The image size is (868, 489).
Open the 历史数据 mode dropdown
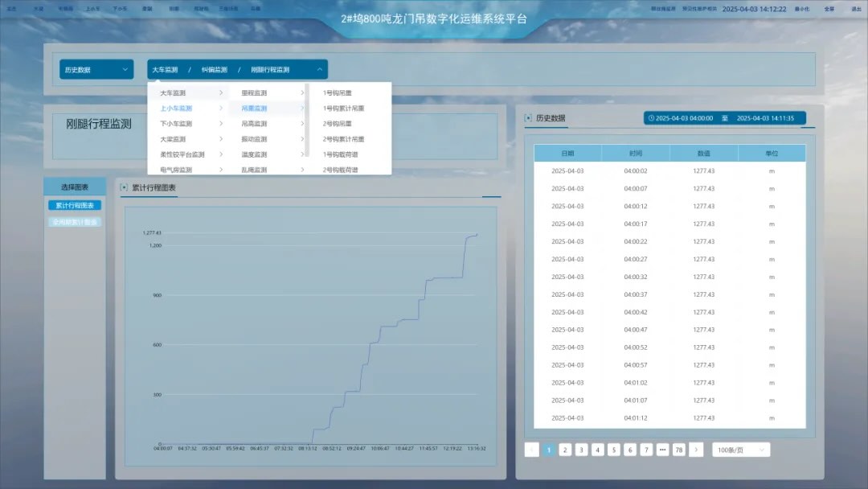pos(96,70)
